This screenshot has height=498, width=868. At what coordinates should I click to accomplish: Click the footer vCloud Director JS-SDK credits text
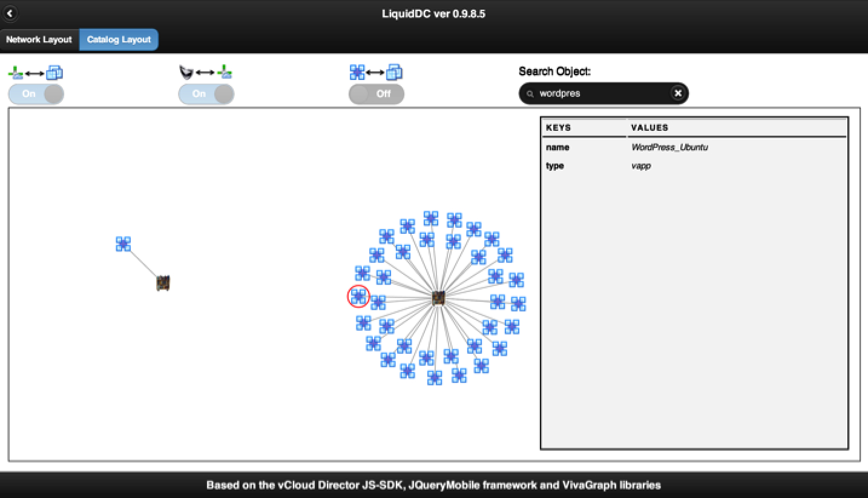coord(433,485)
